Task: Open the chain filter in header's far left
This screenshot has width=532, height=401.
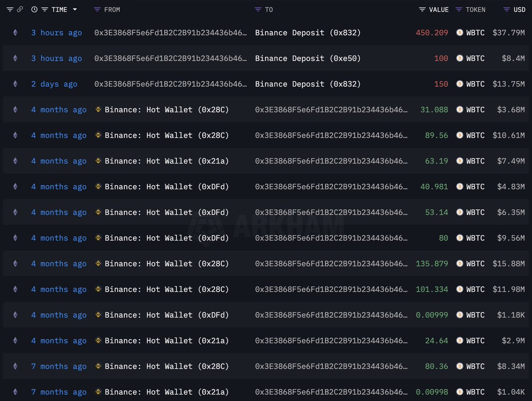Action: pos(10,10)
